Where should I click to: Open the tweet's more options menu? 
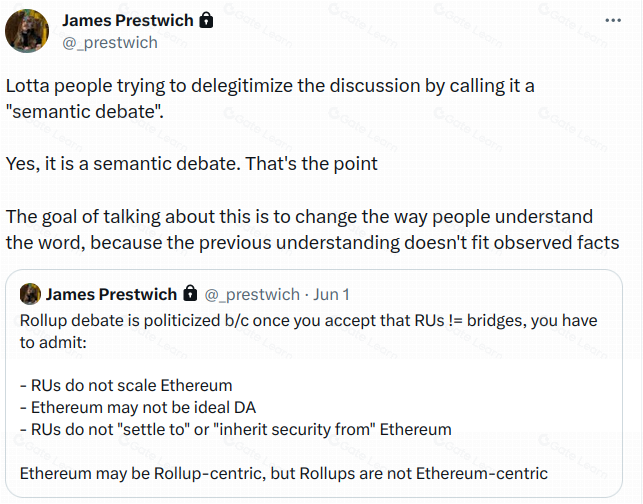tap(612, 20)
